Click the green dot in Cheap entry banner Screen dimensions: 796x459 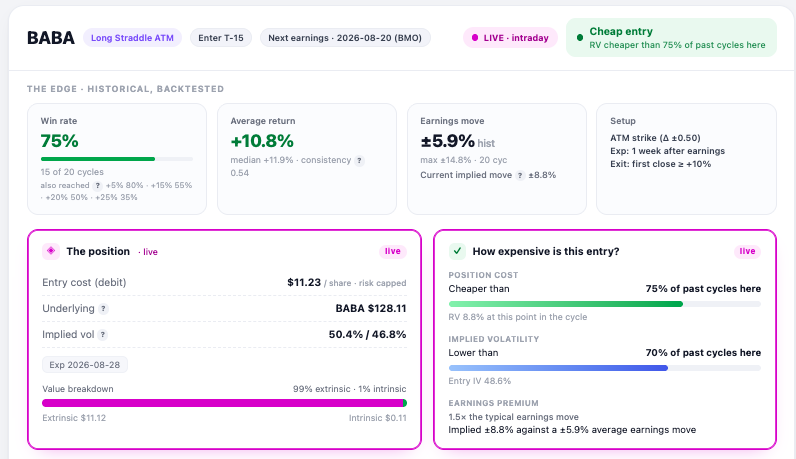pos(580,38)
